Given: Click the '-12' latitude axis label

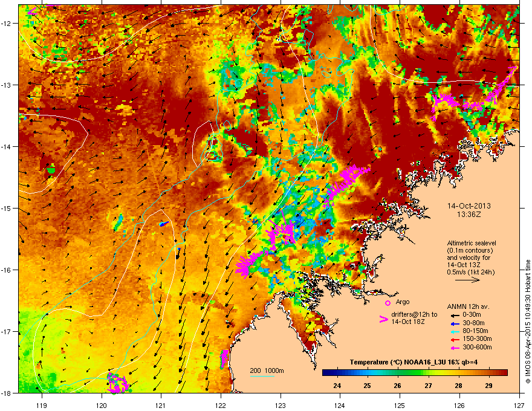Looking at the screenshot, I should tap(6, 24).
